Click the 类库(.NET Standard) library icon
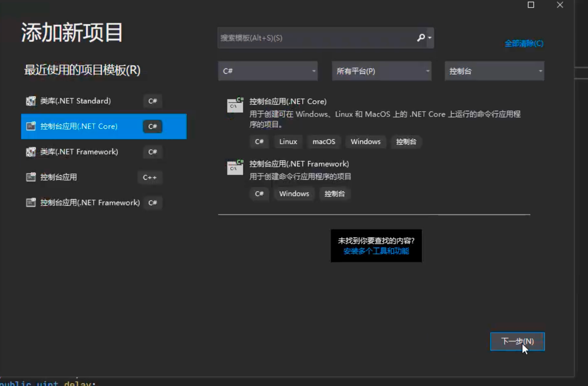This screenshot has width=588, height=386. [x=31, y=101]
